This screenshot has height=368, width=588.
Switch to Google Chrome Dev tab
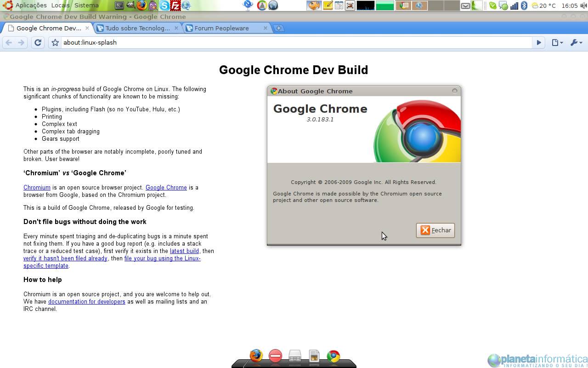tap(49, 28)
